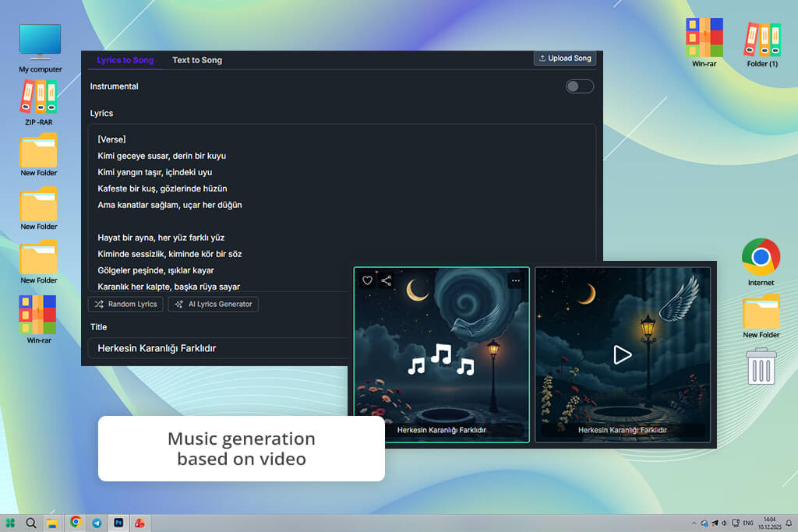Image resolution: width=798 pixels, height=532 pixels.
Task: Open the clock and date in the taskbar
Action: pos(769,523)
